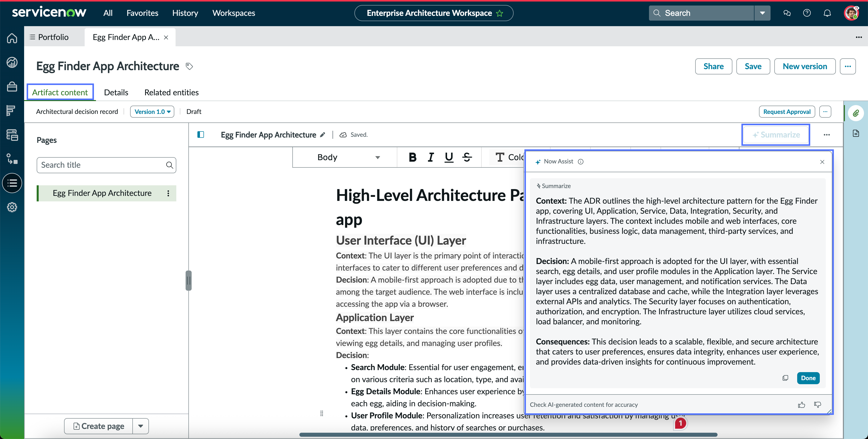The width and height of the screenshot is (868, 439).
Task: Copy the summary with copy icon
Action: tap(785, 378)
